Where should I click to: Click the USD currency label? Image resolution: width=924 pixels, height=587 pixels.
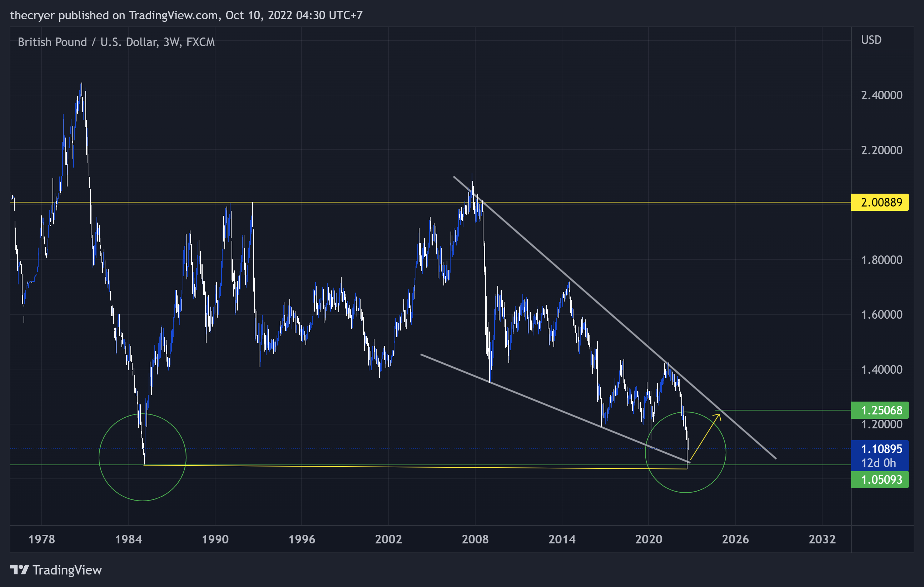tap(871, 40)
